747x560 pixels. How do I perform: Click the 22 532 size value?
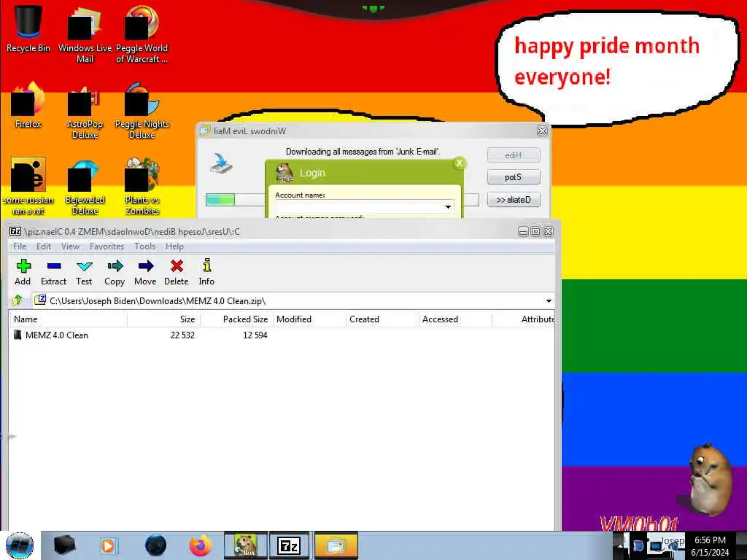click(182, 335)
